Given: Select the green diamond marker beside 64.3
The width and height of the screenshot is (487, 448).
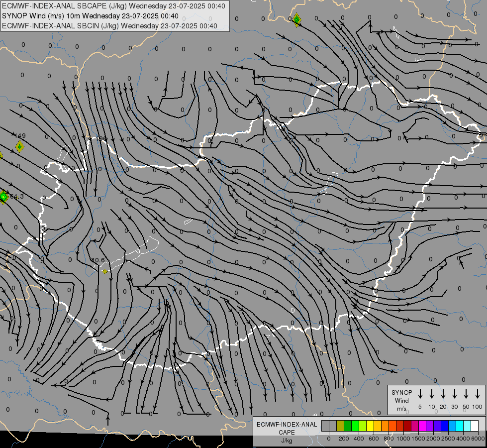Looking at the screenshot, I should tap(3, 197).
